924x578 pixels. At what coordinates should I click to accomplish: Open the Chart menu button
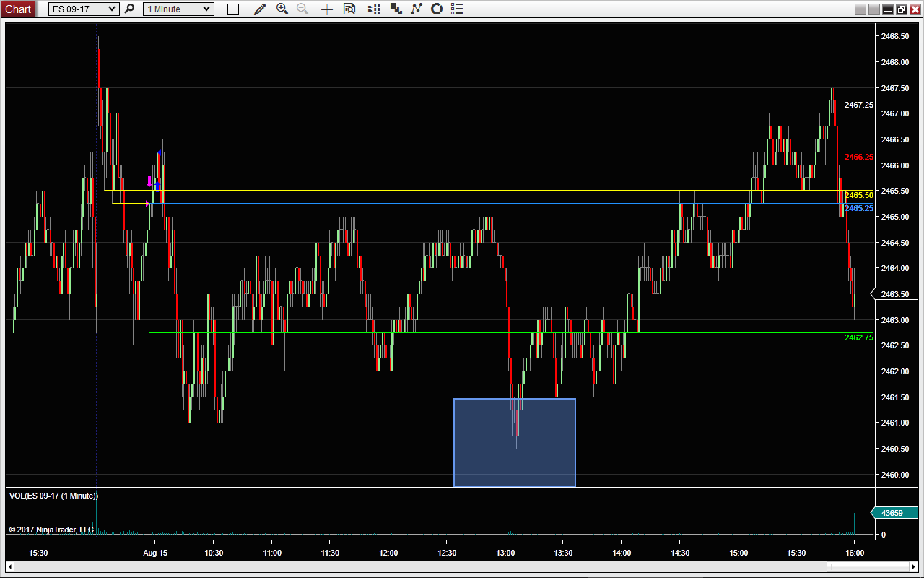coord(18,9)
